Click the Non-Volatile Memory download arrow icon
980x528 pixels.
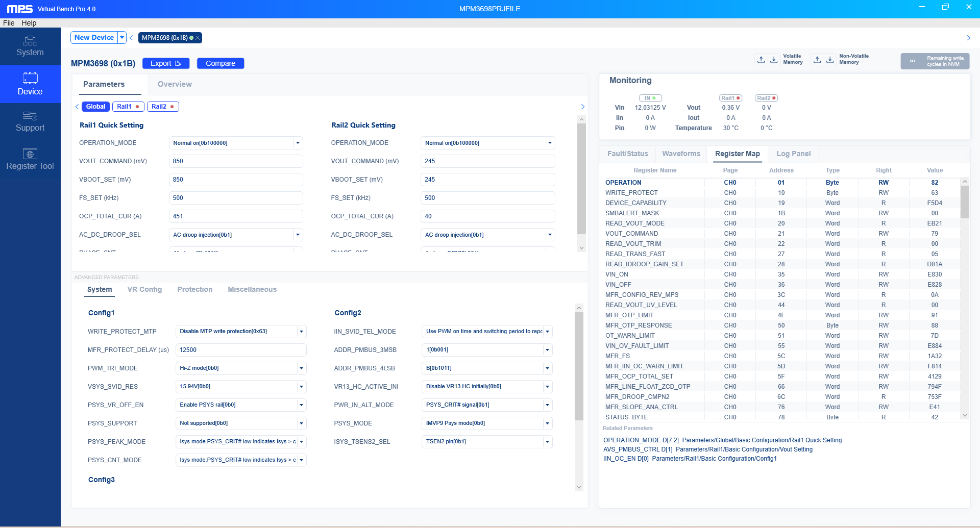click(x=830, y=60)
